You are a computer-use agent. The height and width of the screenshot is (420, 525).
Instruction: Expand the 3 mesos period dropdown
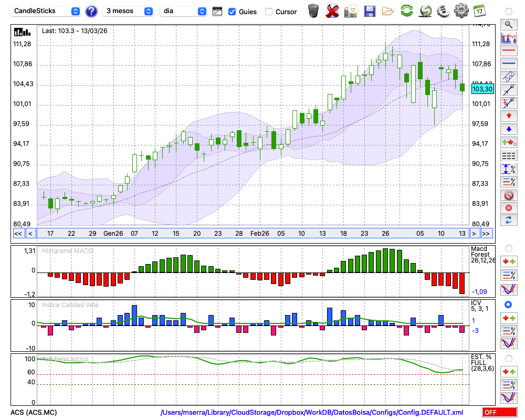pos(128,11)
